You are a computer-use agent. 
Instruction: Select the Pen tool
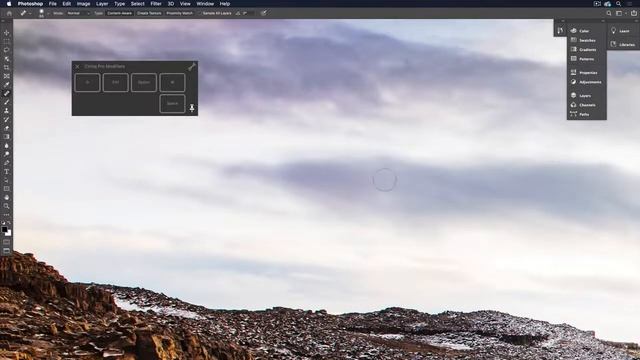pyautogui.click(x=7, y=162)
